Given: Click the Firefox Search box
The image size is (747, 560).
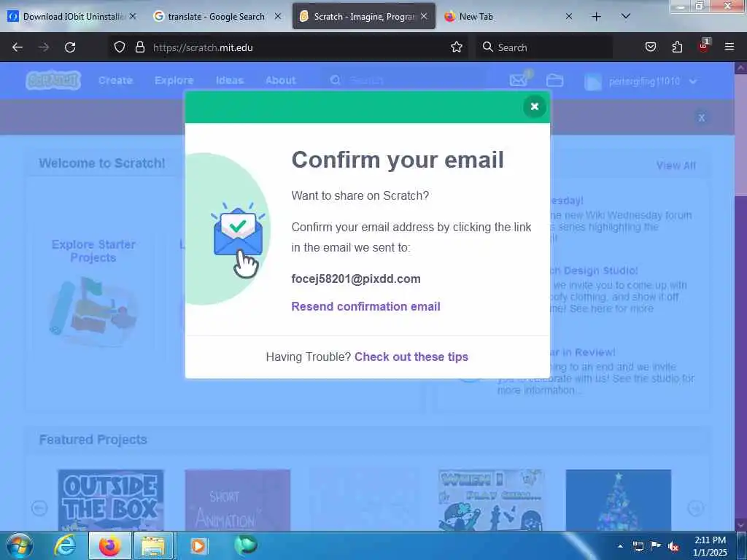Looking at the screenshot, I should tap(544, 47).
